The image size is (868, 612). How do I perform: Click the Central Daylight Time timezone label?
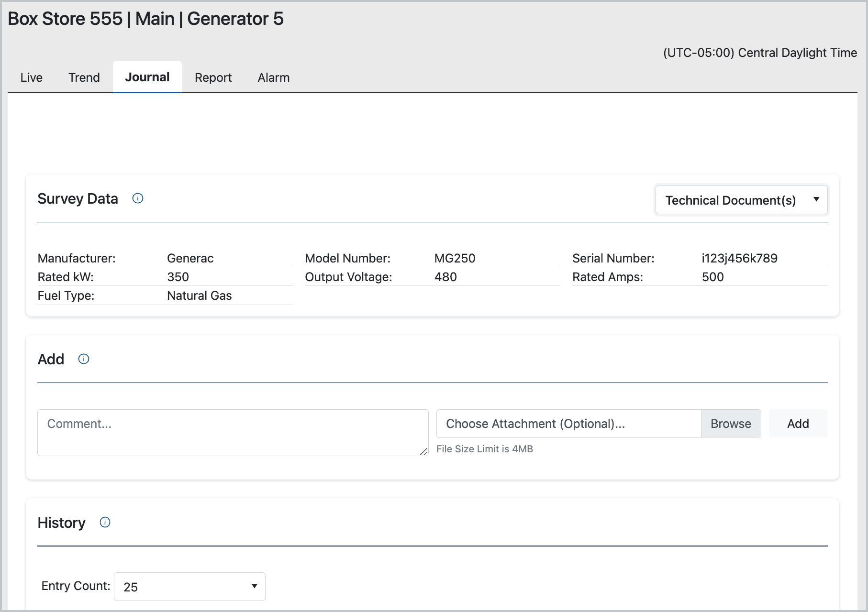pyautogui.click(x=760, y=53)
